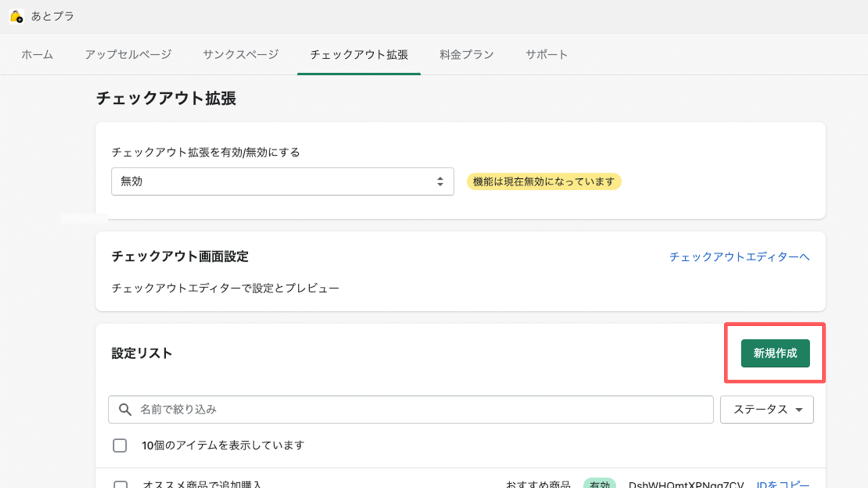Click the あとプラ app logo icon
Image resolution: width=868 pixels, height=488 pixels.
tap(16, 16)
